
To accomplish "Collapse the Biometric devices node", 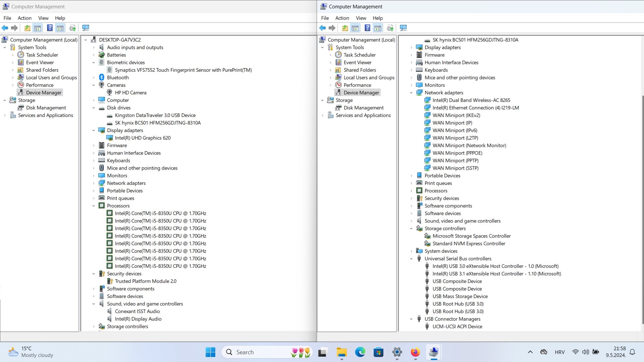I will point(94,63).
